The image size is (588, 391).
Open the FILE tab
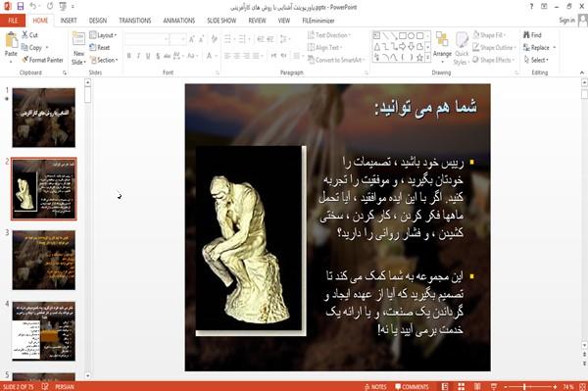coord(13,21)
